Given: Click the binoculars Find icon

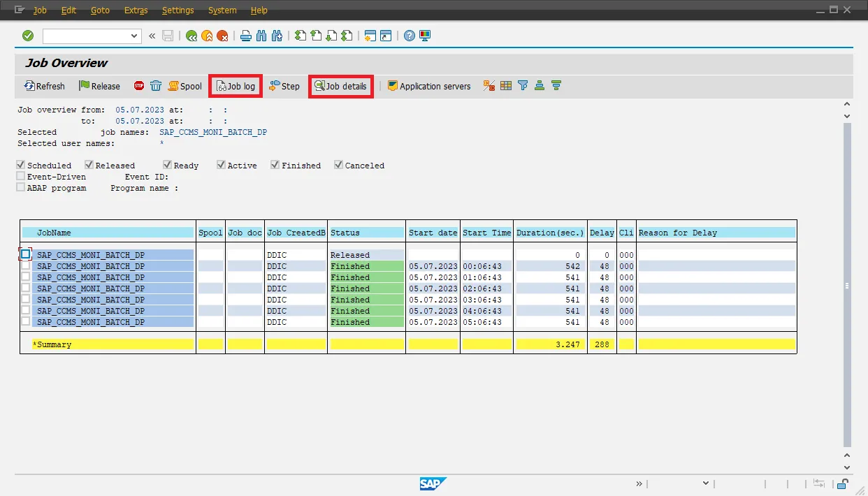Looking at the screenshot, I should 261,36.
